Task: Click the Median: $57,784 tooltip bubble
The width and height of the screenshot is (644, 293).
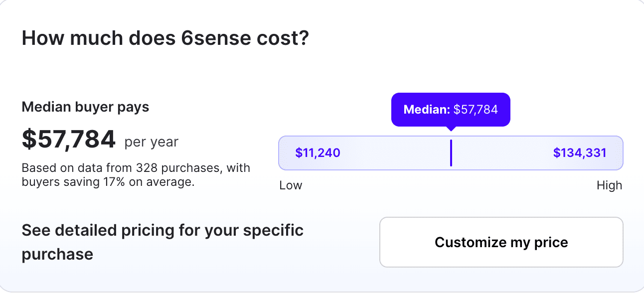Action: click(451, 110)
